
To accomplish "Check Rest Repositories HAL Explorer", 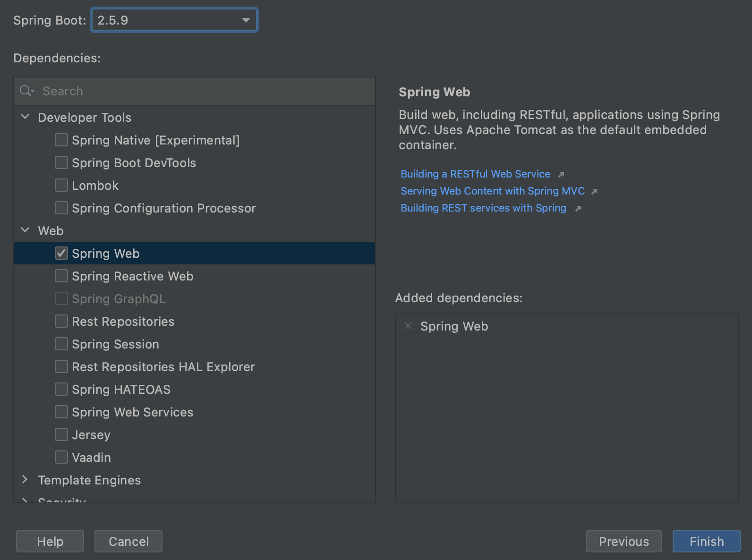I will tap(61, 366).
